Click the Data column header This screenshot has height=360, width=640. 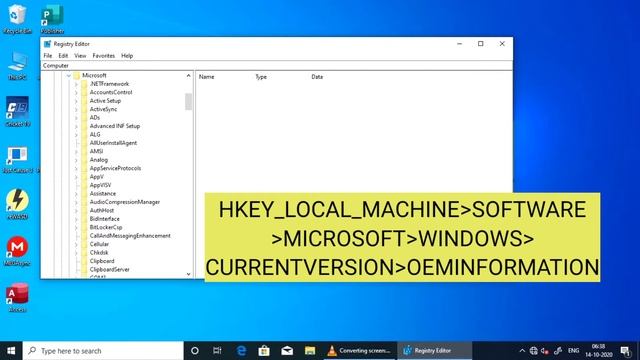tap(317, 77)
